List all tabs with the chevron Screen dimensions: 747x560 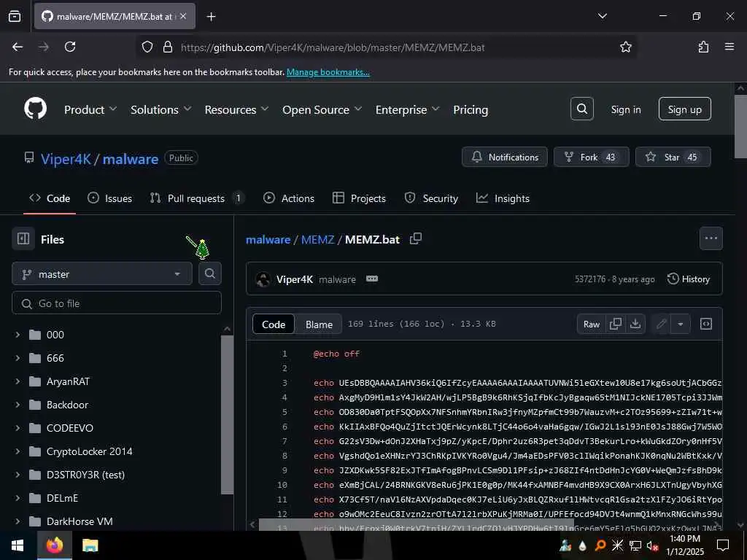pyautogui.click(x=602, y=16)
